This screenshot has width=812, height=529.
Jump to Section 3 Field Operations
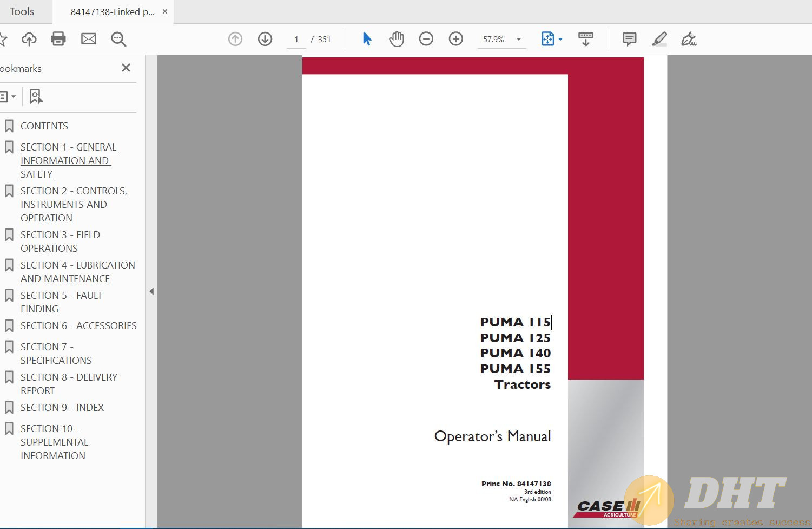point(60,241)
